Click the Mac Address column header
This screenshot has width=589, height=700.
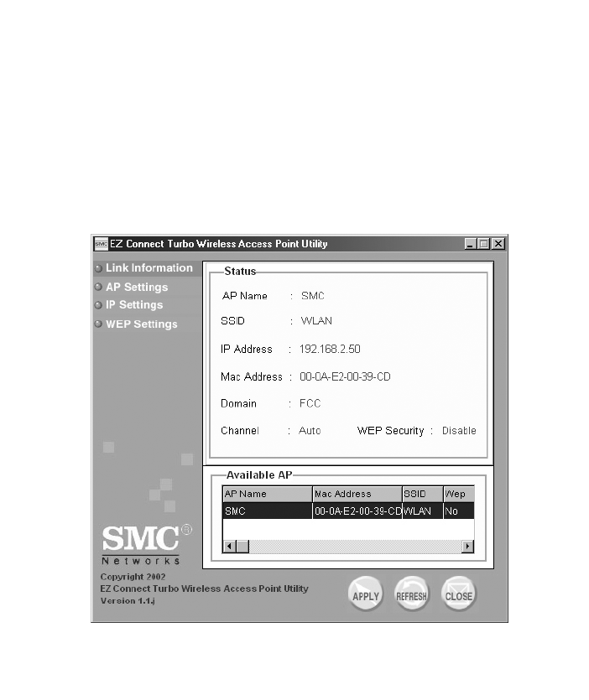(357, 494)
